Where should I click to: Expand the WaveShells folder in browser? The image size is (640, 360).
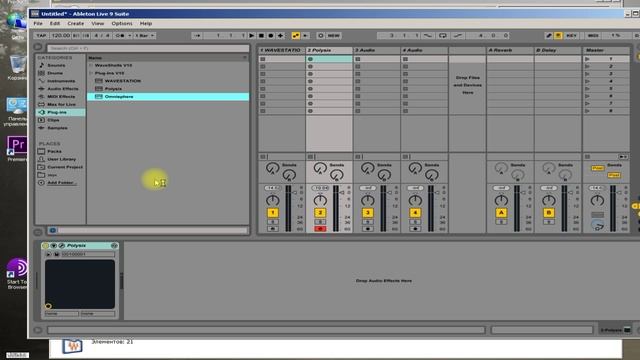[91, 65]
